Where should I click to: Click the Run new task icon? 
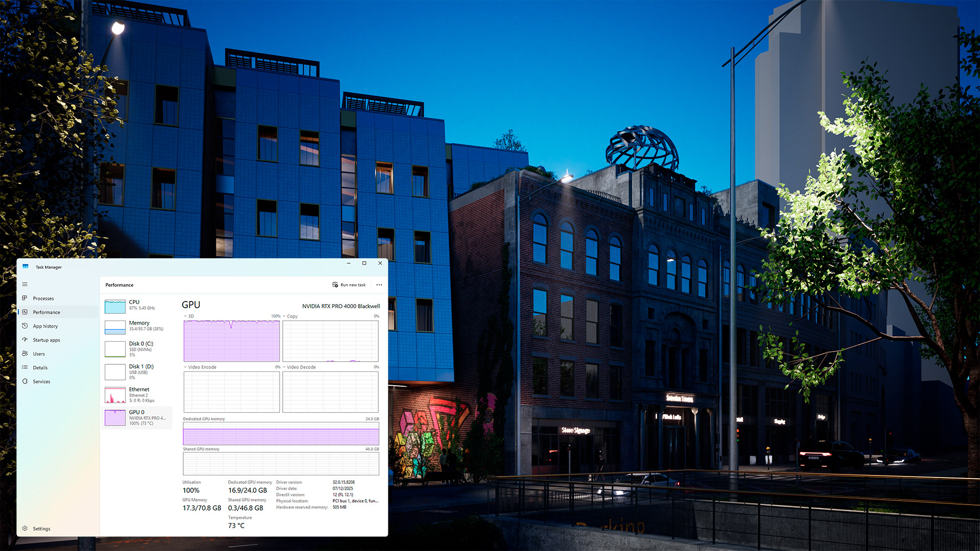pyautogui.click(x=335, y=285)
